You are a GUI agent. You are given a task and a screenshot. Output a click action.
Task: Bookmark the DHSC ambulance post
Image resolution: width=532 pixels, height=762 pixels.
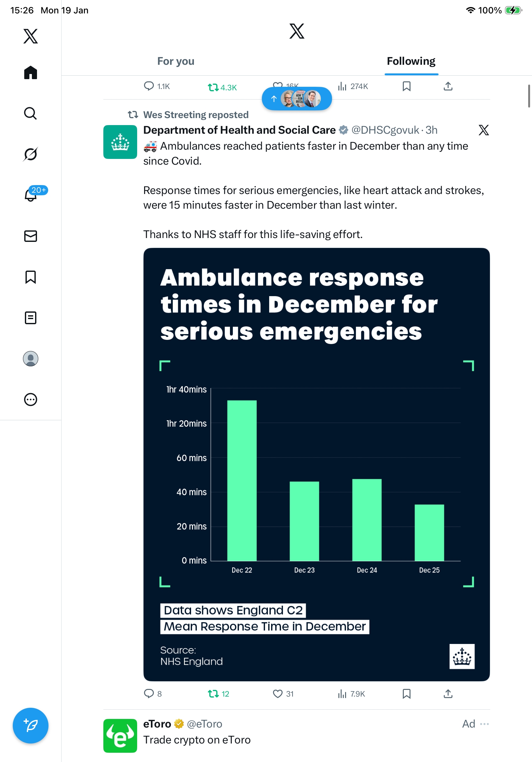406,694
